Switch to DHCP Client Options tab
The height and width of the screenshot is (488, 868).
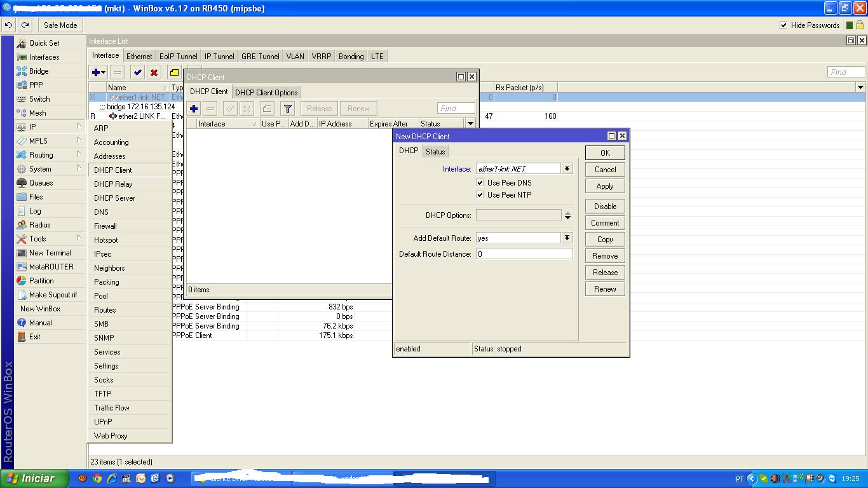[266, 93]
